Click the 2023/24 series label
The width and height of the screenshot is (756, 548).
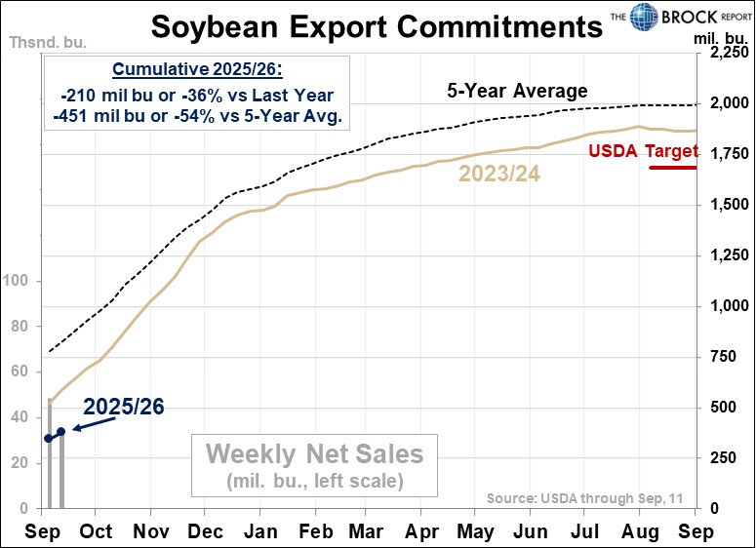point(500,174)
